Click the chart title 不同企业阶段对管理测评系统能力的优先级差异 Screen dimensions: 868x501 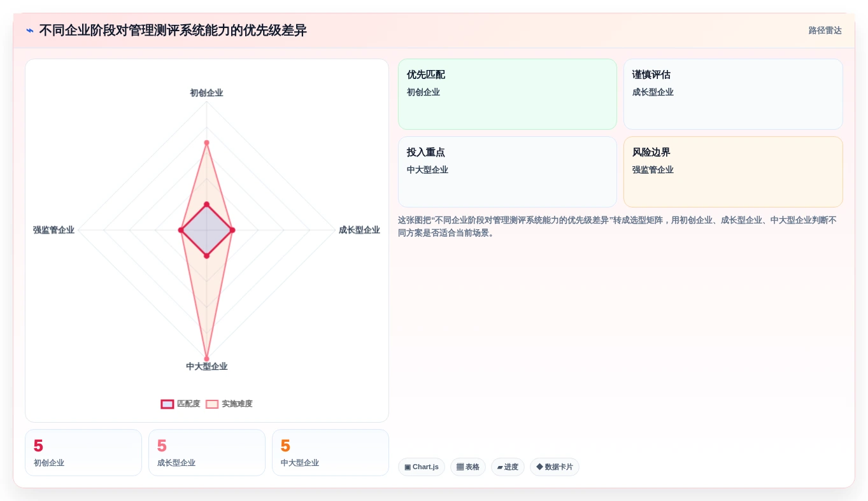(x=173, y=31)
